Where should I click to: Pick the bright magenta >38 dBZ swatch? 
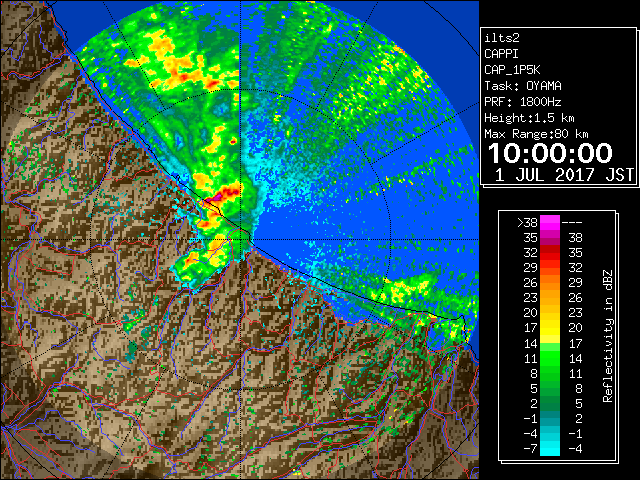[x=550, y=223]
